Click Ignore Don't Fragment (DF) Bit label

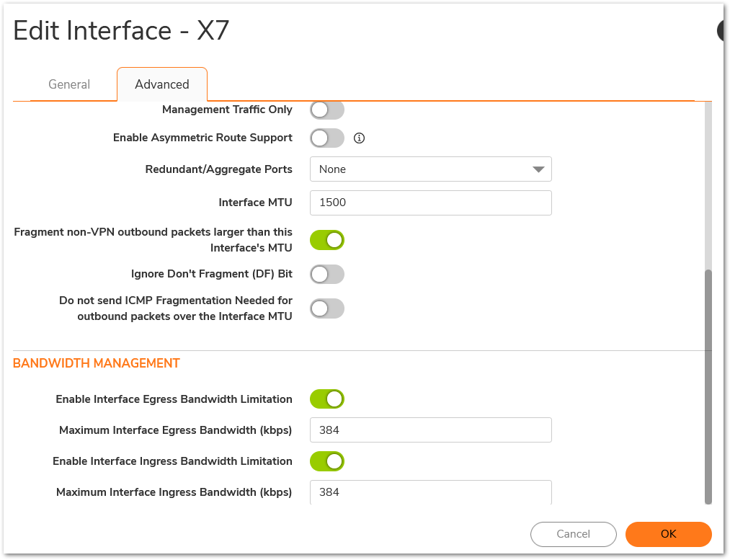(211, 274)
